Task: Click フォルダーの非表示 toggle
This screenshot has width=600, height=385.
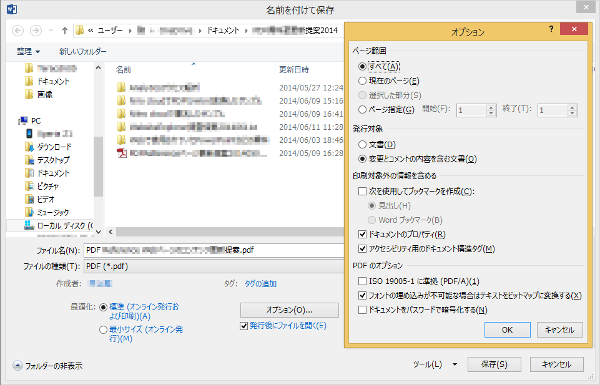Action: click(48, 366)
